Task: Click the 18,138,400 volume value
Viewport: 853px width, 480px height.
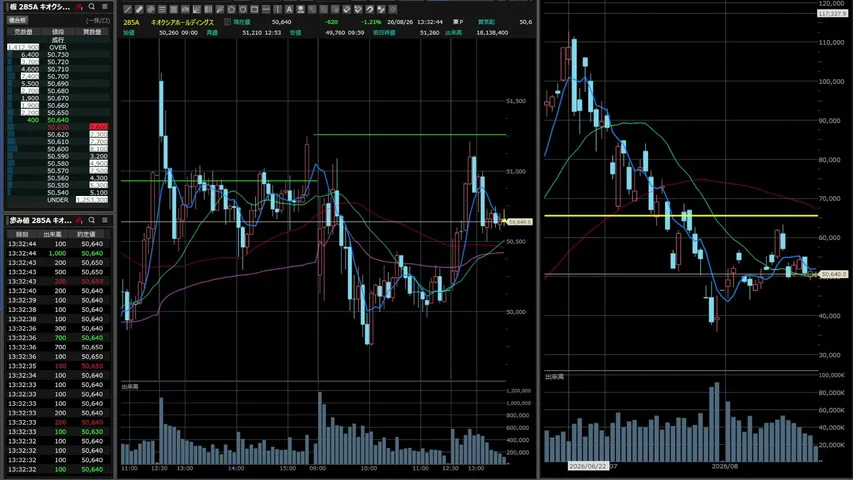Action: coord(492,33)
